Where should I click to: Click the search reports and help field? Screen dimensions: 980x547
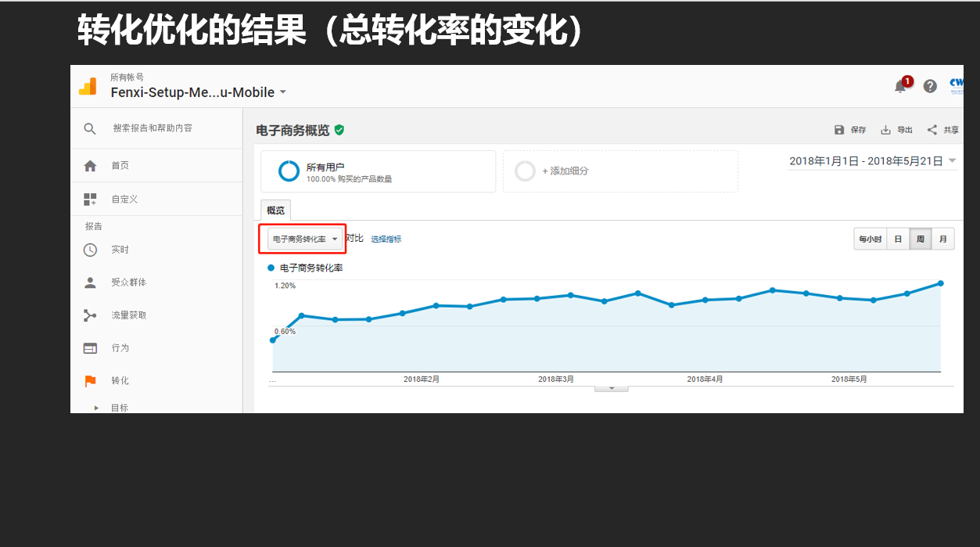pos(153,128)
